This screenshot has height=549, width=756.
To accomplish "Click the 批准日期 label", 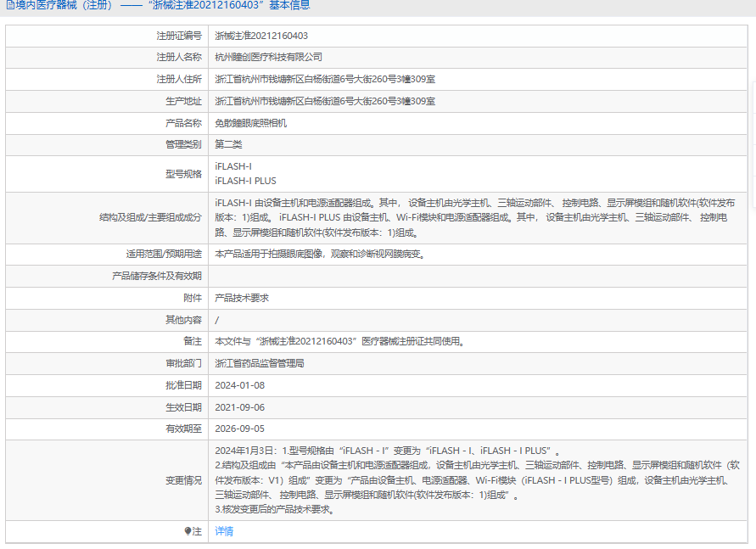I will click(x=183, y=385).
